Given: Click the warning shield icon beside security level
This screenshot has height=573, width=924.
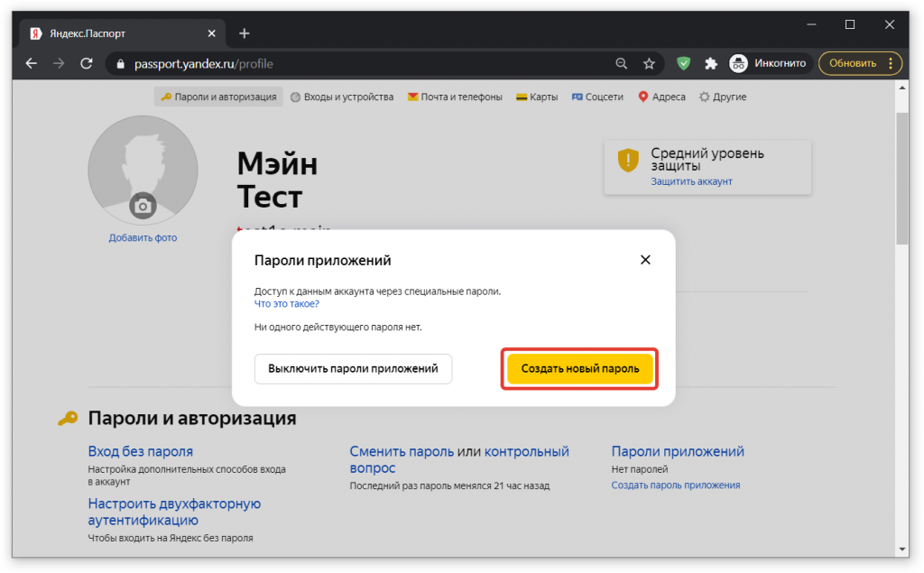Looking at the screenshot, I should click(x=629, y=160).
